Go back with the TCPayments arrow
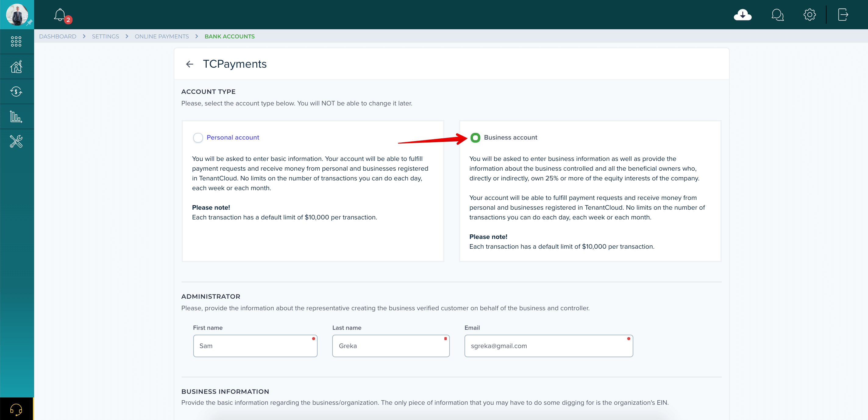868x420 pixels. pos(190,64)
